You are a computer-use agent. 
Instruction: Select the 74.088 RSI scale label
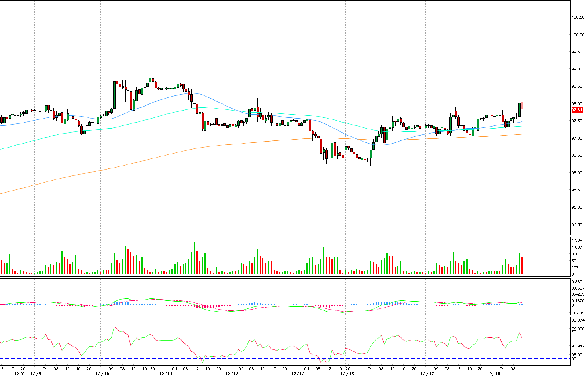578,329
